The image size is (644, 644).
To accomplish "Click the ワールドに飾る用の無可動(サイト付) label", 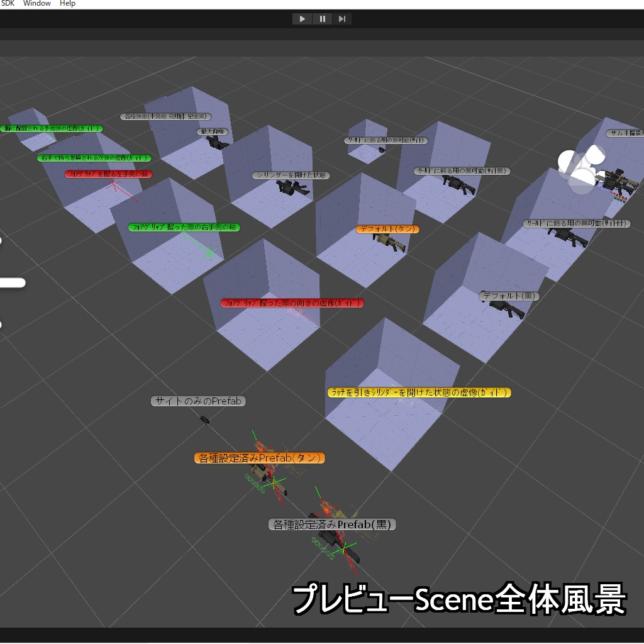I will [x=577, y=223].
